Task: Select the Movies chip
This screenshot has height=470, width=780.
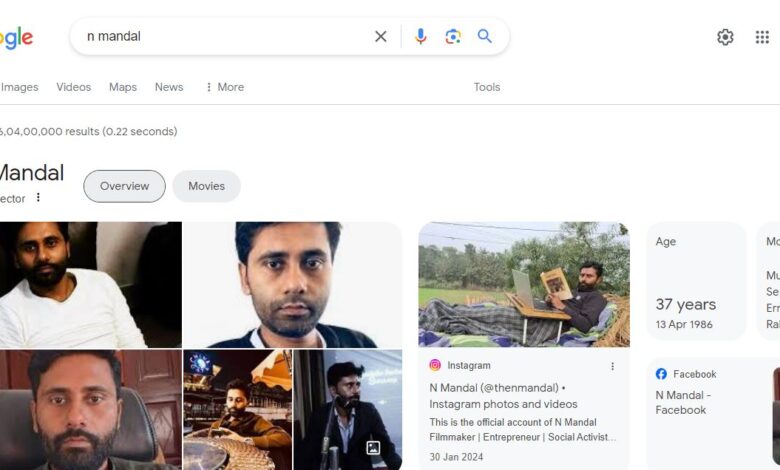Action: point(206,186)
